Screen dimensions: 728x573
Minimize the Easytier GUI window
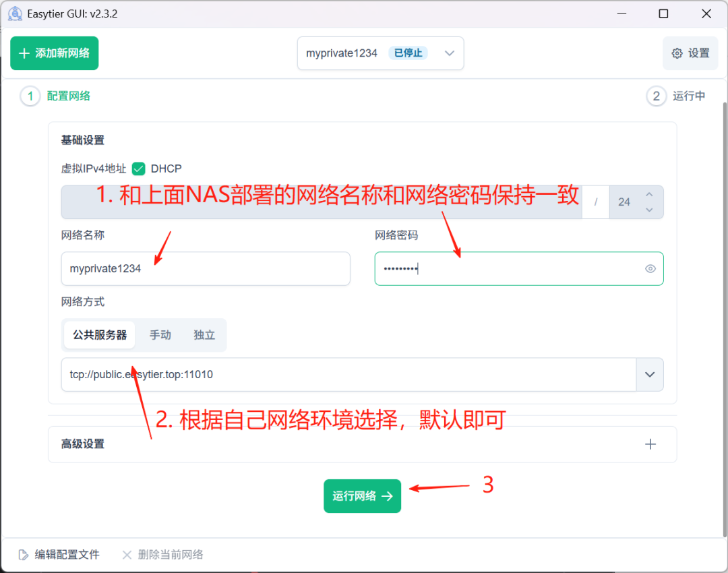[x=621, y=14]
